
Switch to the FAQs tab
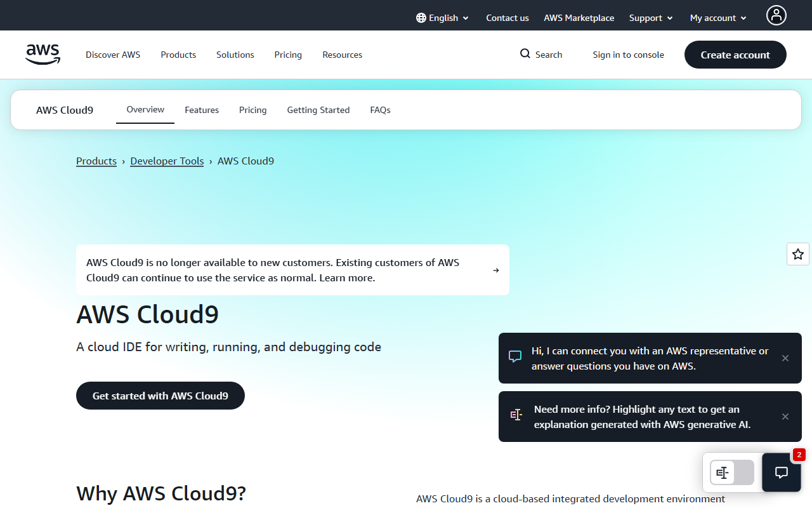coord(380,110)
